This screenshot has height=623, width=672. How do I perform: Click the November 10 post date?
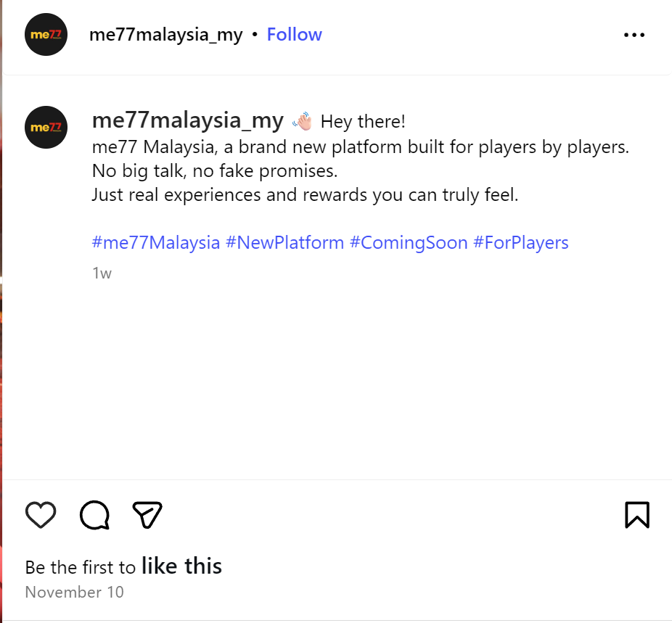point(74,592)
